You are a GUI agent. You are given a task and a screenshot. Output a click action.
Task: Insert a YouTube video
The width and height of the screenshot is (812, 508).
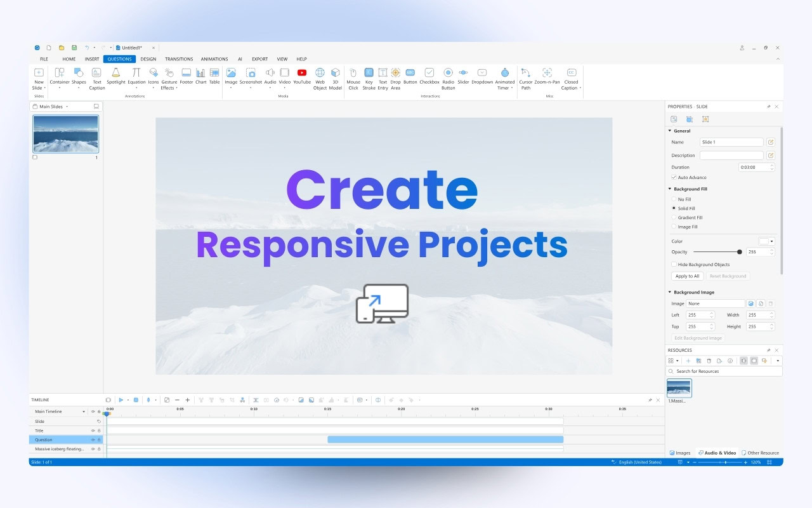[x=302, y=76]
